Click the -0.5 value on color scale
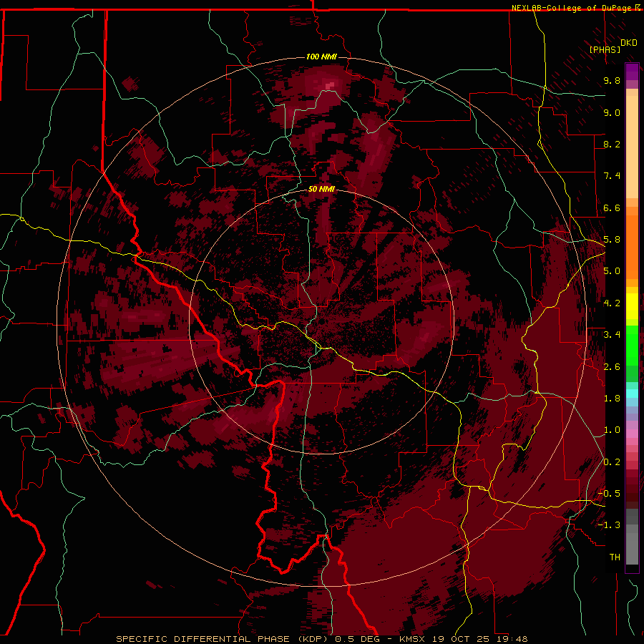Viewport: 644px width, 644px height. pos(610,494)
